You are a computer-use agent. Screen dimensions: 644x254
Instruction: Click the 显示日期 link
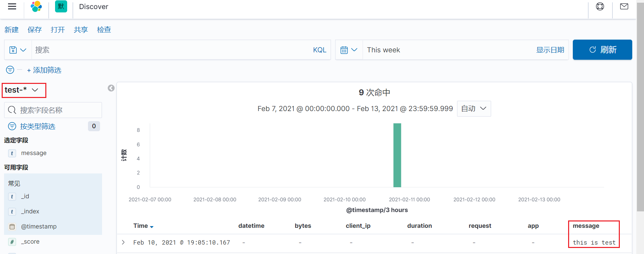pos(550,50)
